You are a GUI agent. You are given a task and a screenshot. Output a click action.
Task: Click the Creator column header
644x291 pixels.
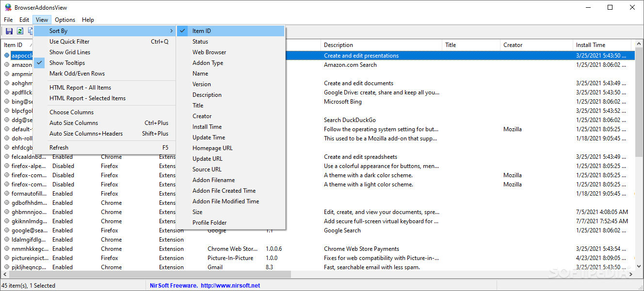536,45
